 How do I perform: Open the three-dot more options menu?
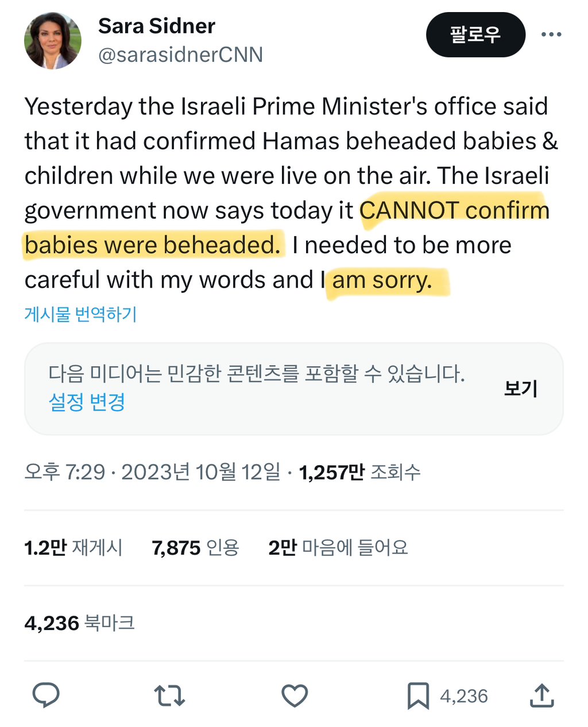coord(551,34)
